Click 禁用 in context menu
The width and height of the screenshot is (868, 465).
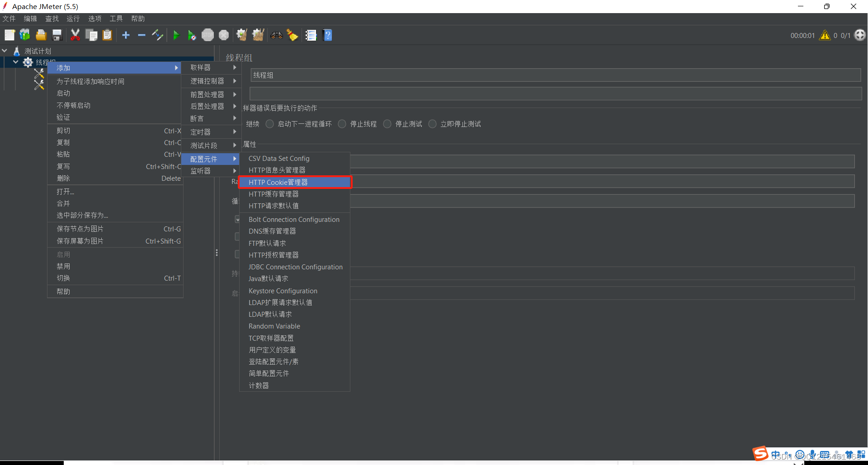pos(115,267)
